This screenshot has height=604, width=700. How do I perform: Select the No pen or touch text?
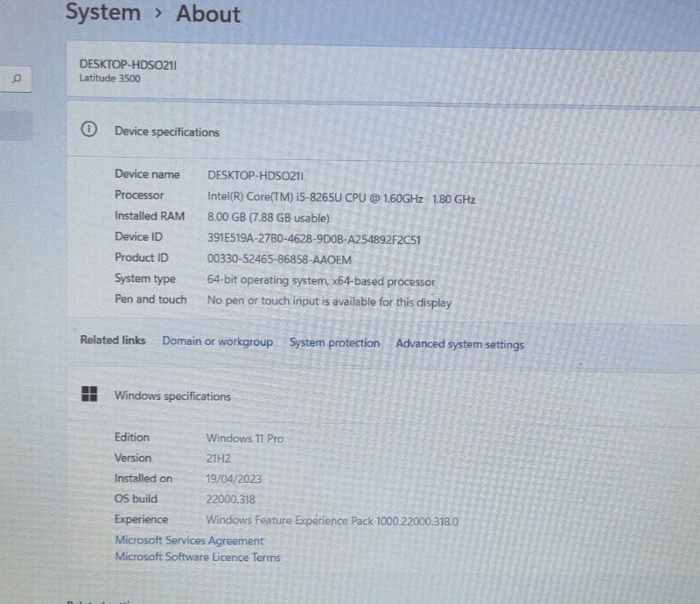pyautogui.click(x=329, y=301)
